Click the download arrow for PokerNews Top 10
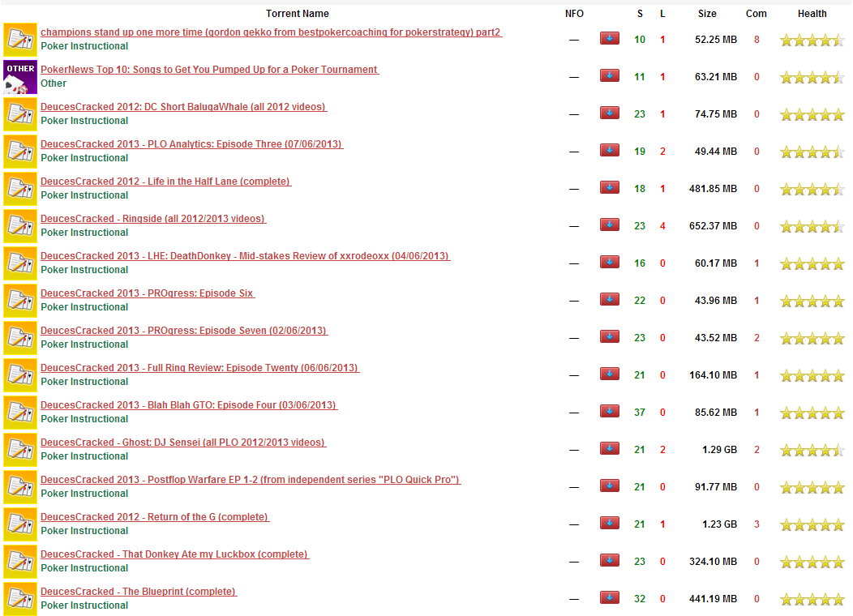The image size is (853, 616). 609,75
